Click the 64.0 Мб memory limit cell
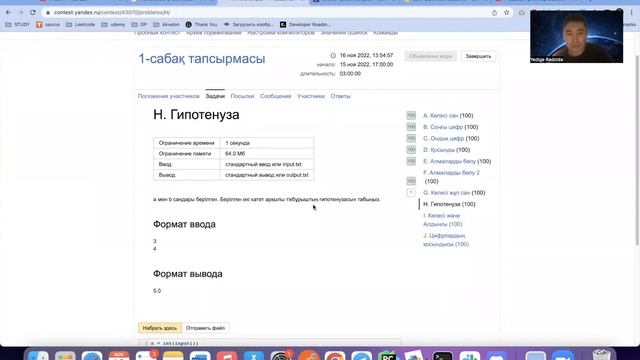640x360 pixels. (x=267, y=154)
